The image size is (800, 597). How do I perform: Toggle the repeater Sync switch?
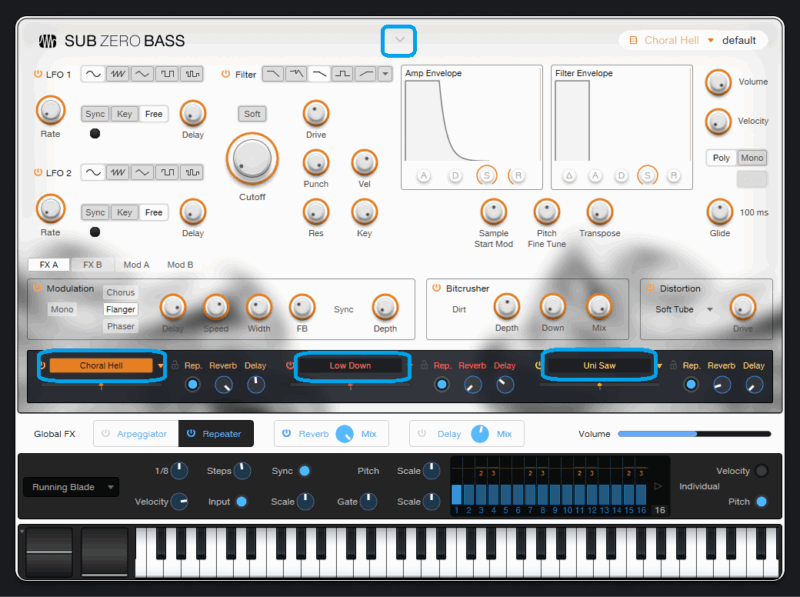point(305,471)
